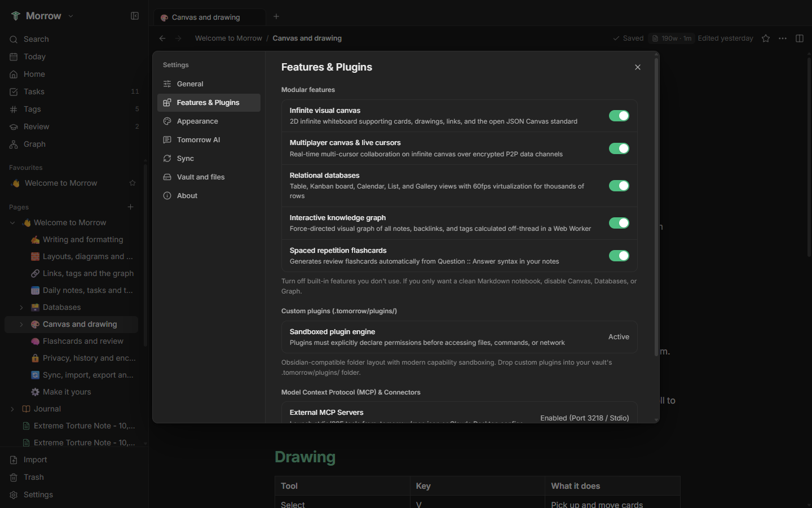Image resolution: width=812 pixels, height=508 pixels.
Task: Open a new tab with the plus button
Action: (276, 16)
